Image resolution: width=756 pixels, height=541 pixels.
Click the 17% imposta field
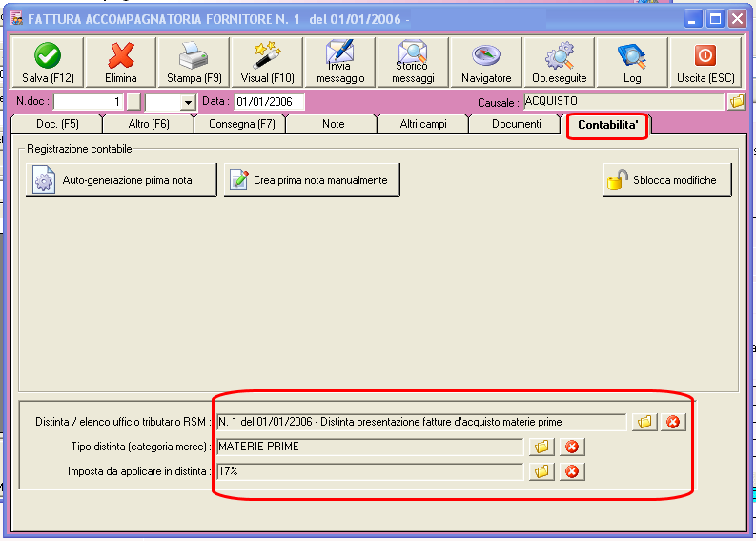click(370, 471)
